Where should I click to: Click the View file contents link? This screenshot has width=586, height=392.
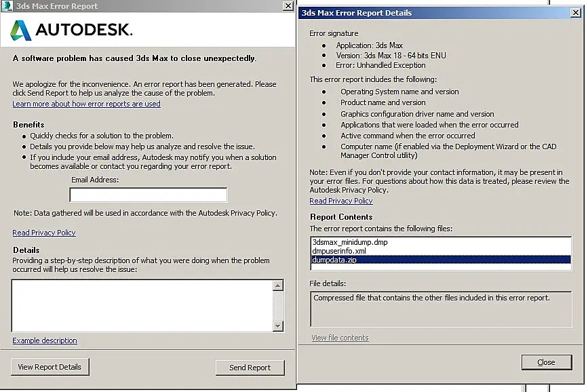pyautogui.click(x=340, y=338)
